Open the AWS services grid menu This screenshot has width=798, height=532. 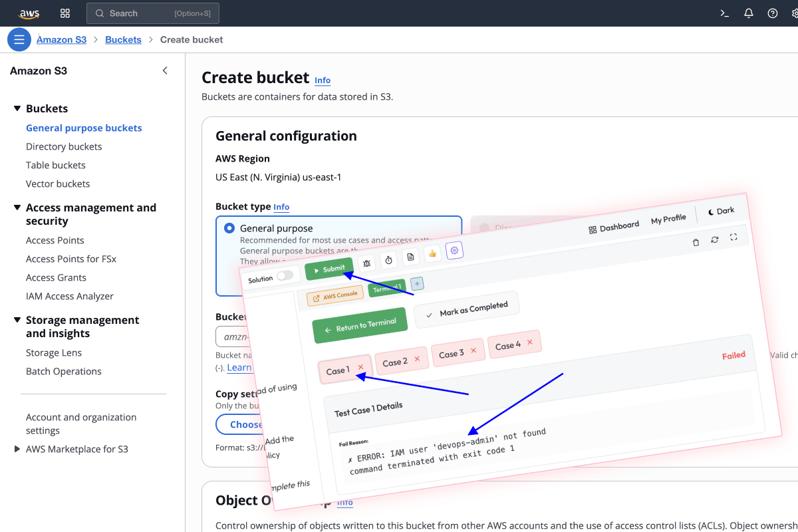pyautogui.click(x=65, y=13)
